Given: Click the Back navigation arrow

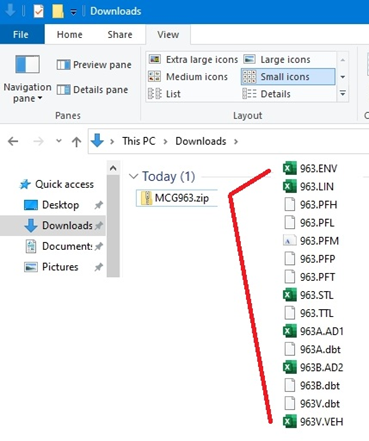Looking at the screenshot, I should coord(13,141).
